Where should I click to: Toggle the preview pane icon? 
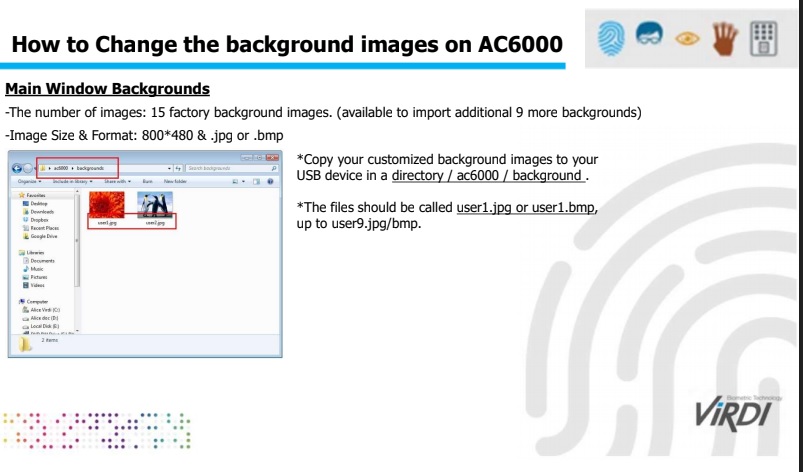click(257, 181)
